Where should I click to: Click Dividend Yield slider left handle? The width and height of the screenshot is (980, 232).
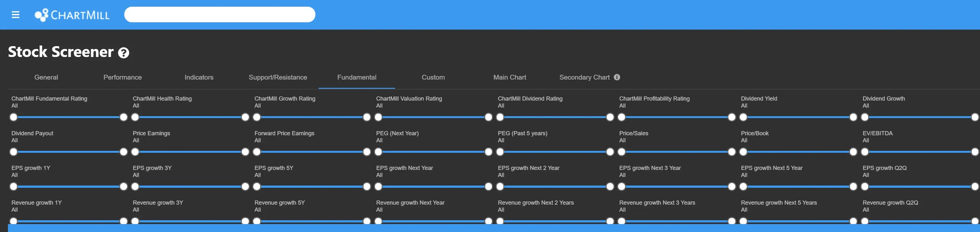743,117
